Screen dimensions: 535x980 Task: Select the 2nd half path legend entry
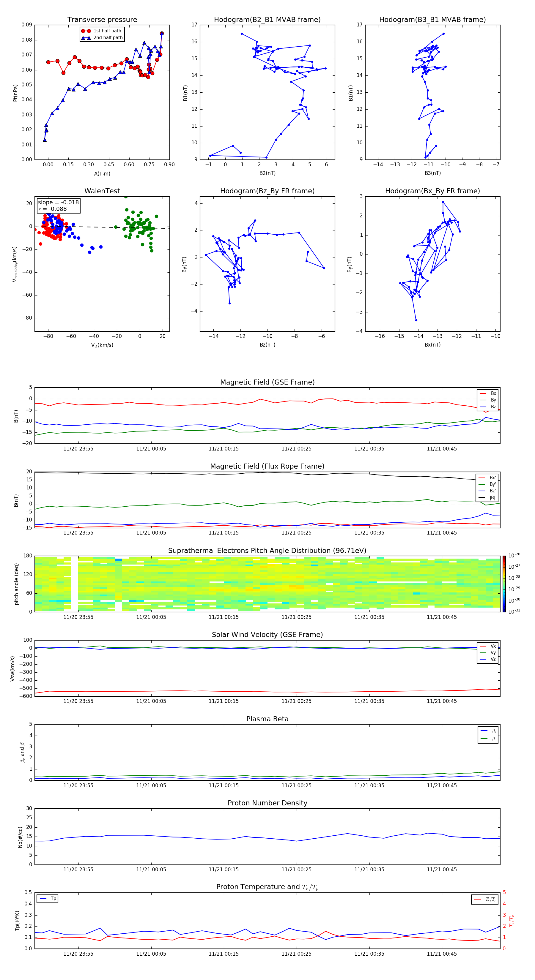(x=102, y=38)
